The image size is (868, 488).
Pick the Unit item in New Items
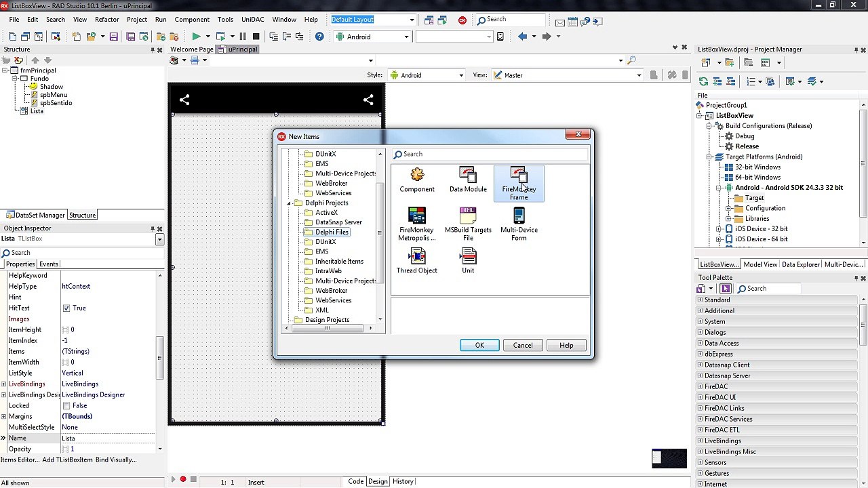468,262
